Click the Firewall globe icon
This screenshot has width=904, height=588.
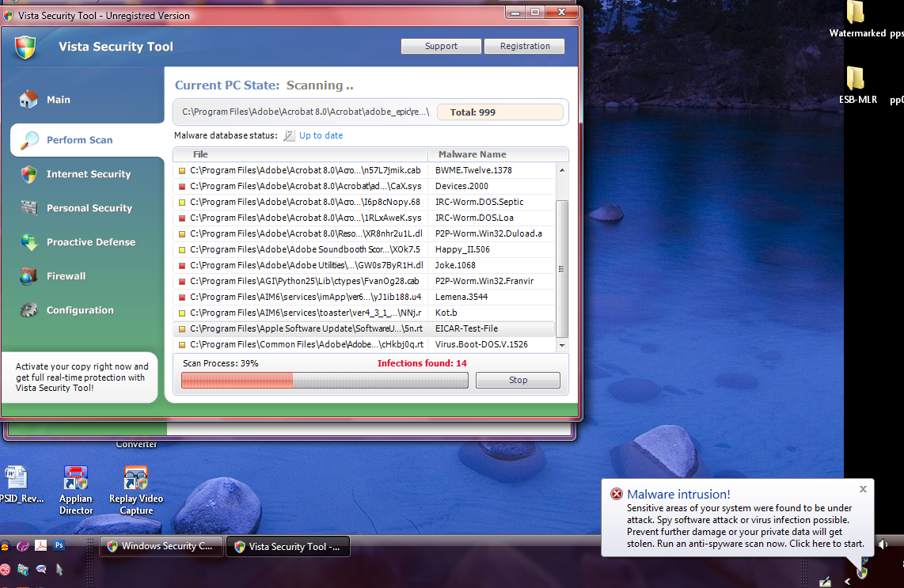point(28,276)
